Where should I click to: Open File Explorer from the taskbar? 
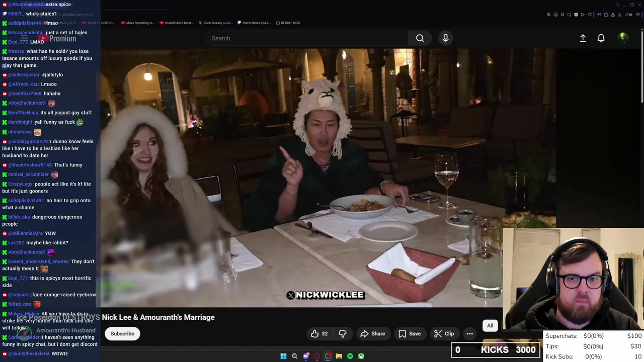point(339,356)
